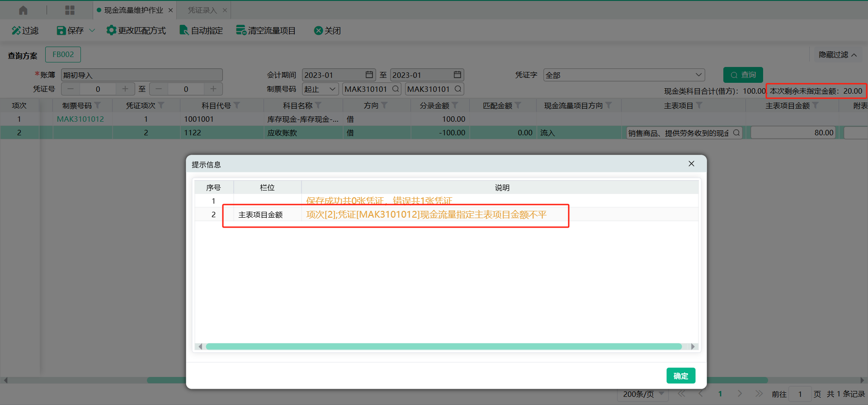Increase the starting 凭证号 value
This screenshot has width=868, height=405.
(x=125, y=89)
